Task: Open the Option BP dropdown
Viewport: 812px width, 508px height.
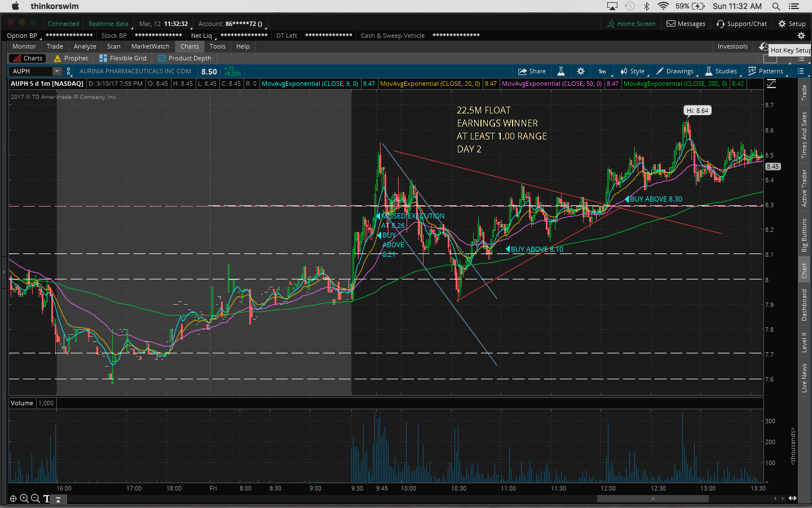Action: (23, 36)
